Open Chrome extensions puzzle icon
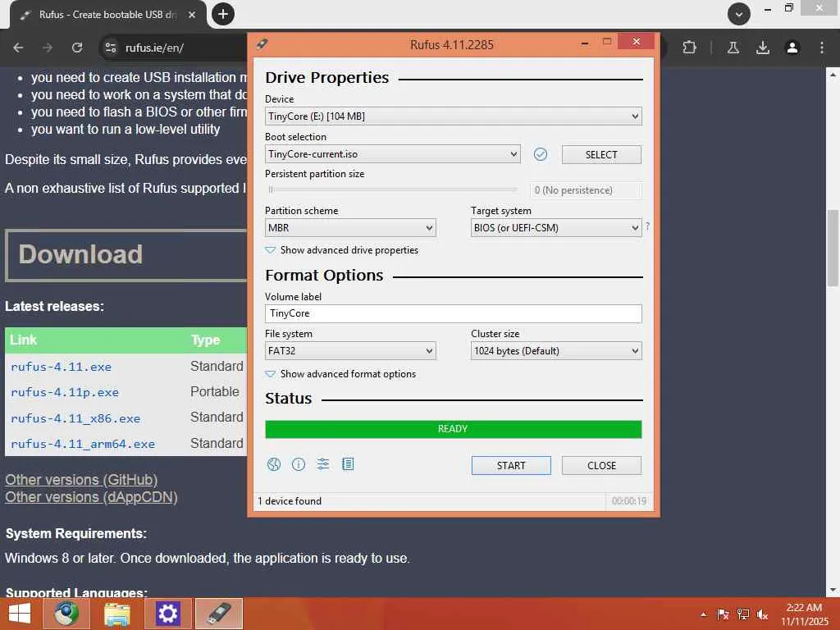840x630 pixels. (689, 48)
